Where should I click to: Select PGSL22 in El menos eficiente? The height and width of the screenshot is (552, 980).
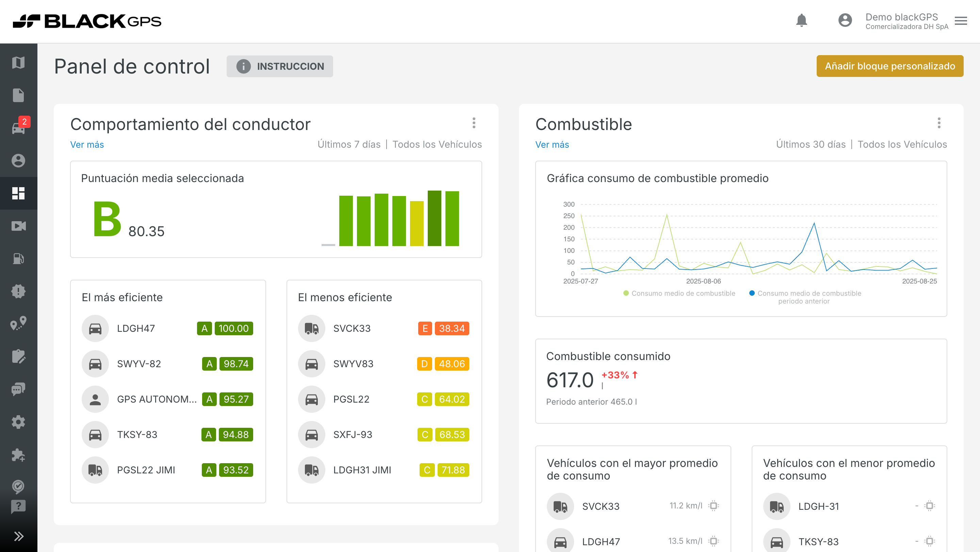pos(384,399)
